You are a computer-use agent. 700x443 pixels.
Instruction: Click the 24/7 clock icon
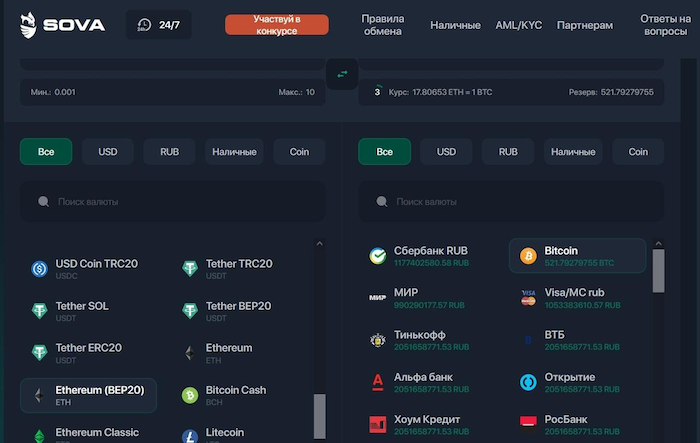pos(144,25)
